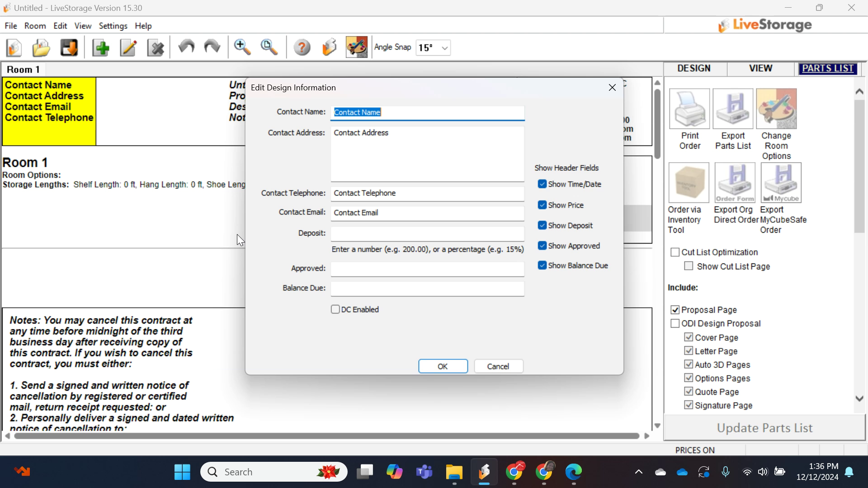Screen dimensions: 868x488
Task: Click the Deposit input field
Action: click(x=427, y=234)
